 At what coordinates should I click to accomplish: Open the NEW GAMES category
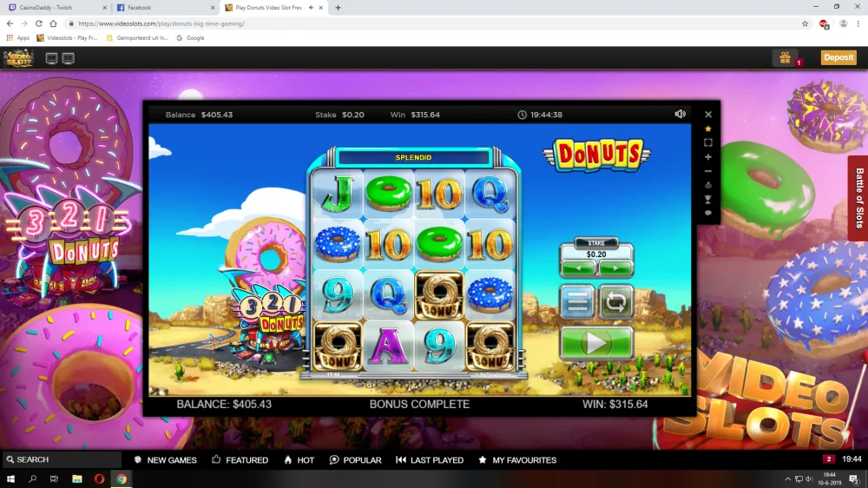point(165,459)
